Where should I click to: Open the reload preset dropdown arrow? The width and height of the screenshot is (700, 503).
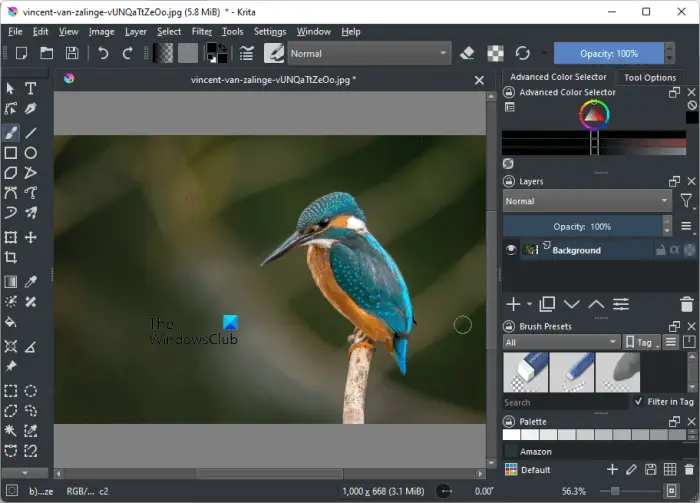tap(544, 54)
